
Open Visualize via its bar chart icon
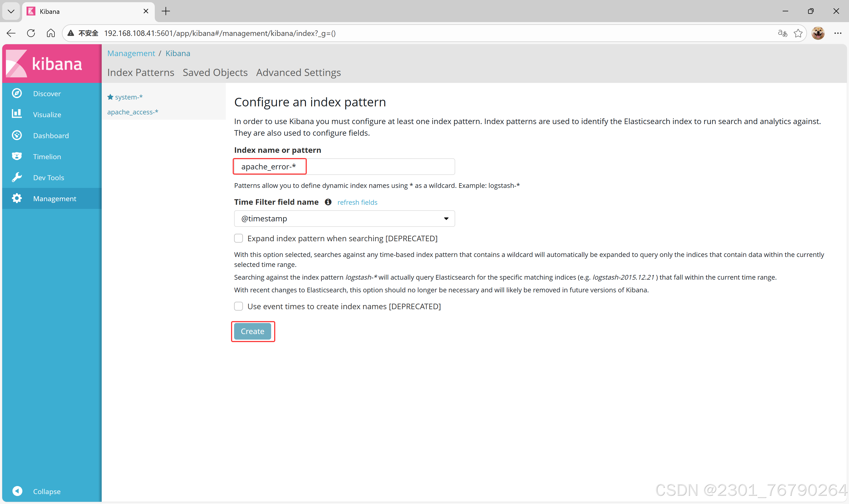coord(17,114)
